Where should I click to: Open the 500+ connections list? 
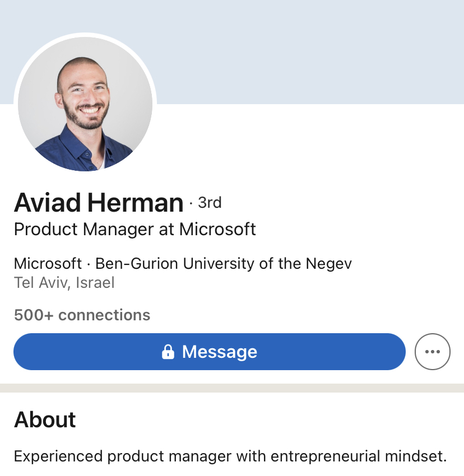(82, 315)
